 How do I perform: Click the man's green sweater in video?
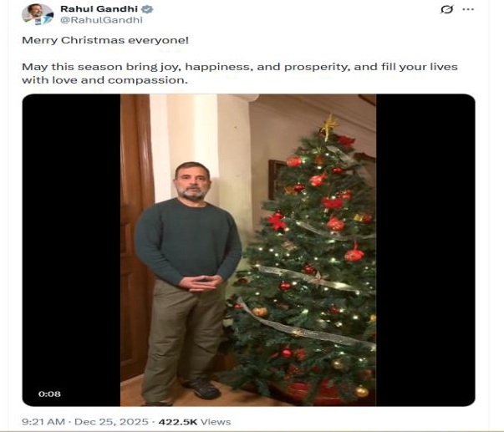[188, 240]
